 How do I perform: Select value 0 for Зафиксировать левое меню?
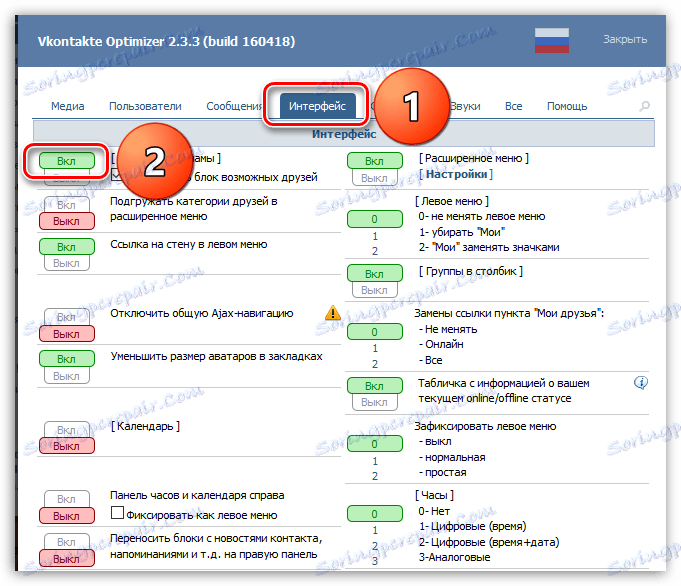pyautogui.click(x=375, y=444)
